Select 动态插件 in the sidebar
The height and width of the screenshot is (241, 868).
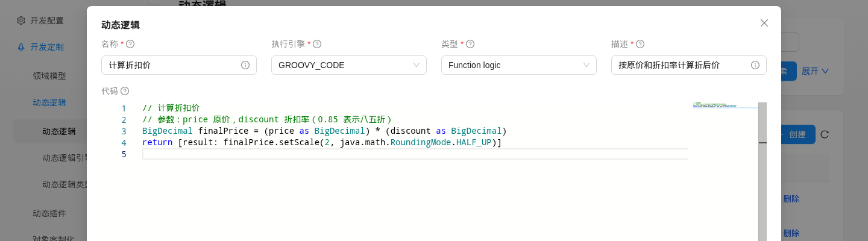coord(49,213)
